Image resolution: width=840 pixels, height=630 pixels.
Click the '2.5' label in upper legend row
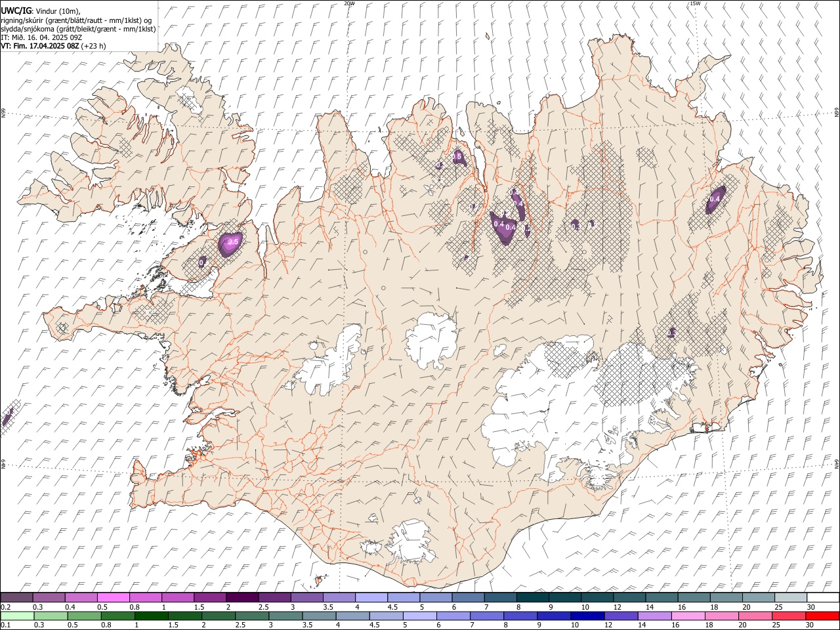pyautogui.click(x=263, y=607)
